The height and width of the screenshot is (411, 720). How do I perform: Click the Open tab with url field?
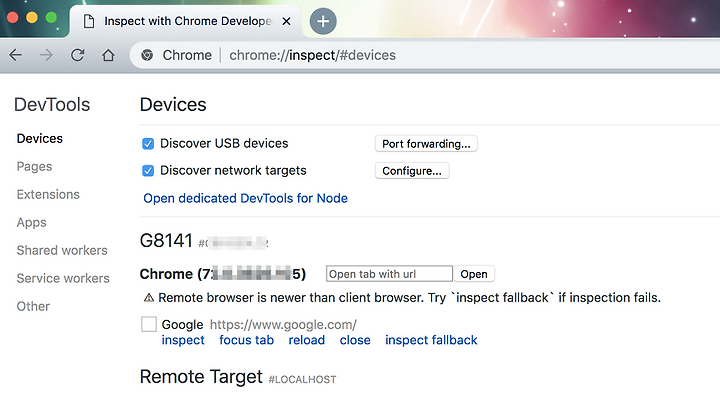point(389,274)
